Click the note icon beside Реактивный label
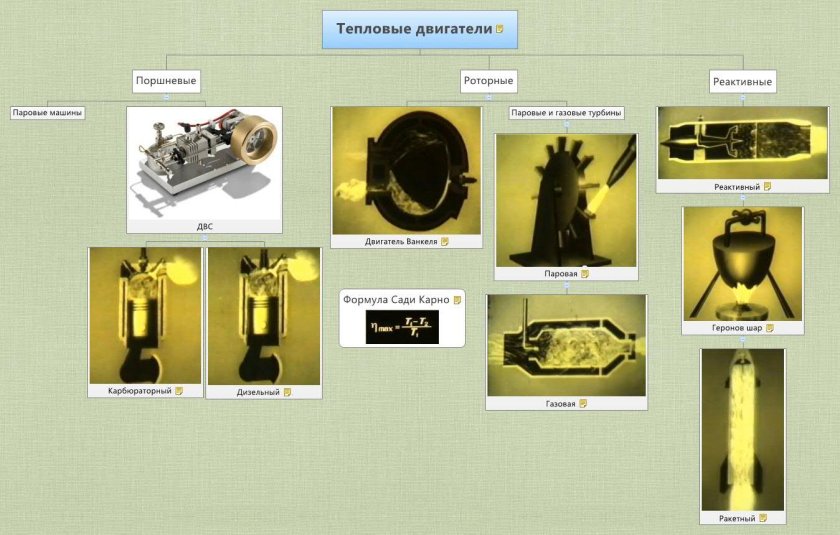 tap(767, 186)
